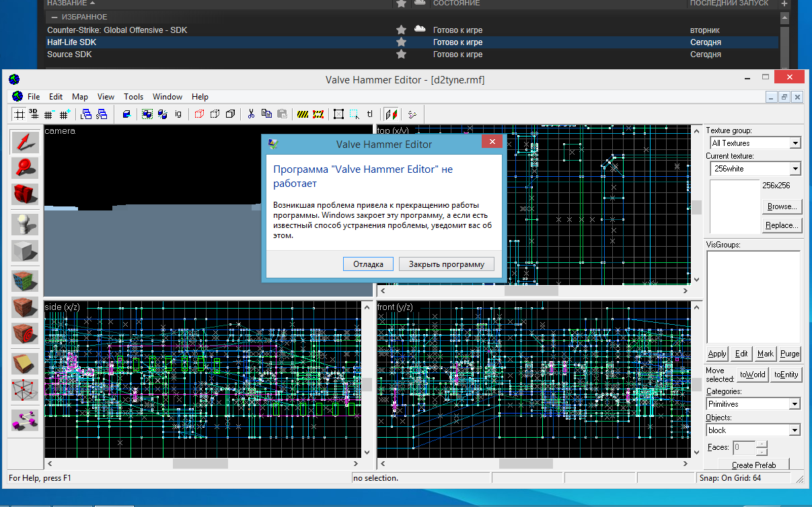Click the Закрыть программу button
The width and height of the screenshot is (812, 507).
click(x=447, y=264)
